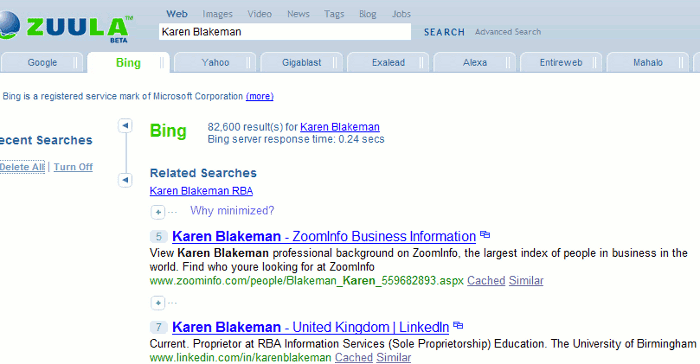
Task: Switch to the Yahoo results tab
Action: point(215,63)
